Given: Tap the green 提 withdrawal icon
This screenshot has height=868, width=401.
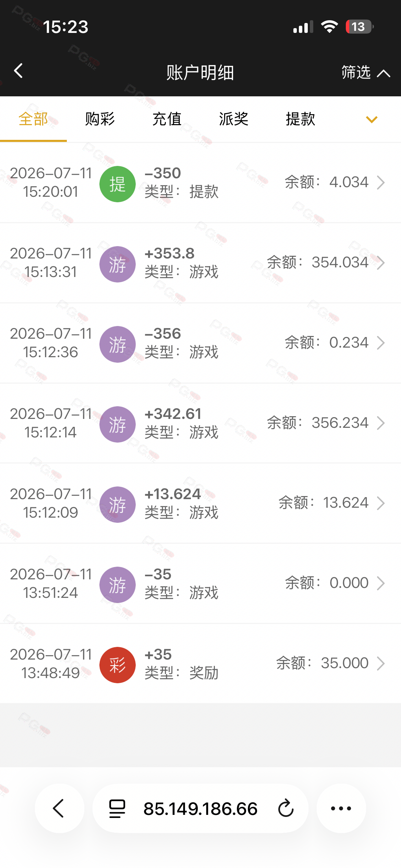Looking at the screenshot, I should [118, 184].
